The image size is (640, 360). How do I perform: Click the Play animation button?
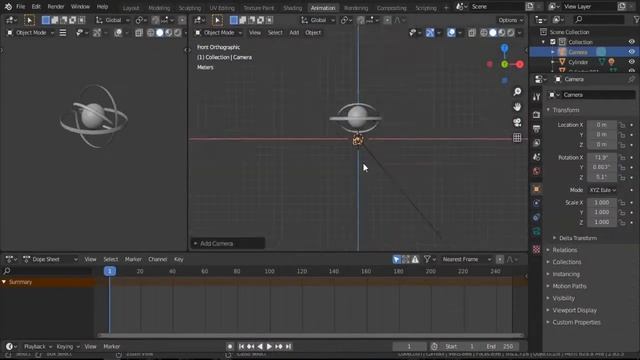269,347
